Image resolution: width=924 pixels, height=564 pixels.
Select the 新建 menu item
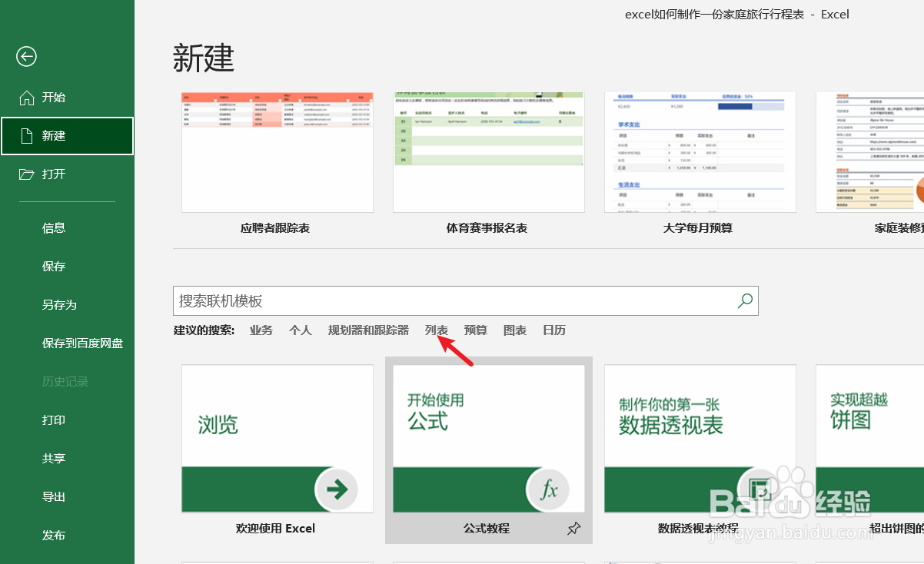[67, 136]
